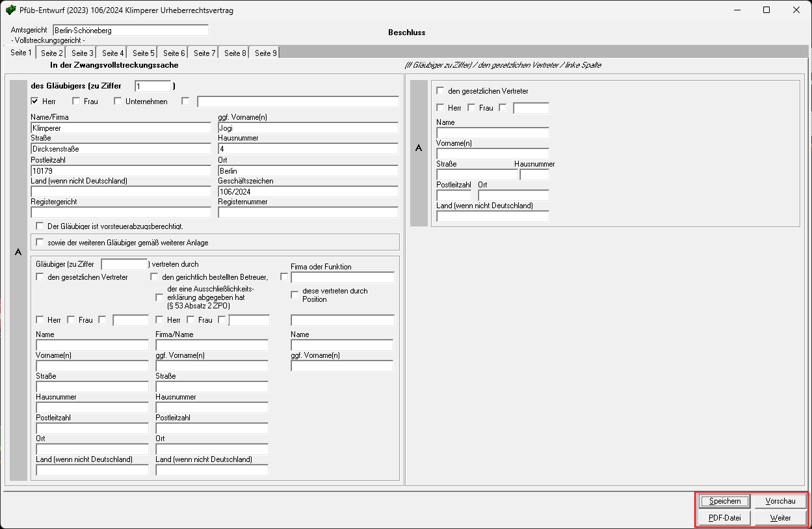Enable 'Der Gläubiger ist vorsteuerabzugsberechtigt' checkbox
This screenshot has width=812, height=529.
tap(40, 226)
